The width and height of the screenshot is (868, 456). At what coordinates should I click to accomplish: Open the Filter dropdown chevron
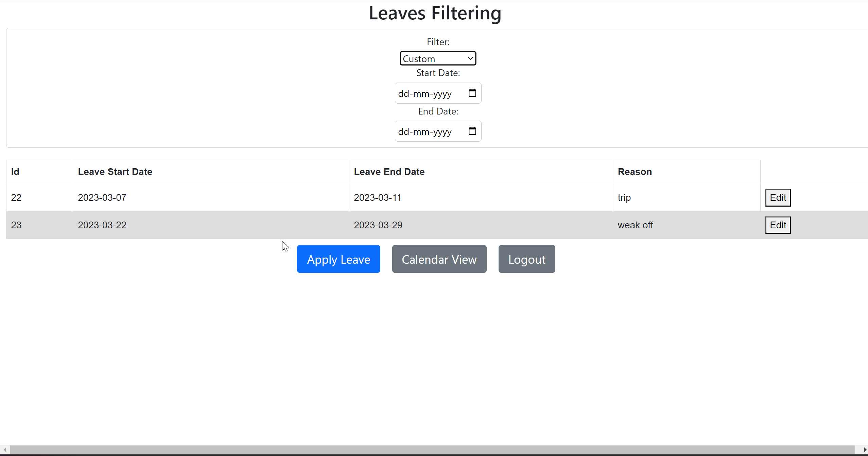click(470, 58)
